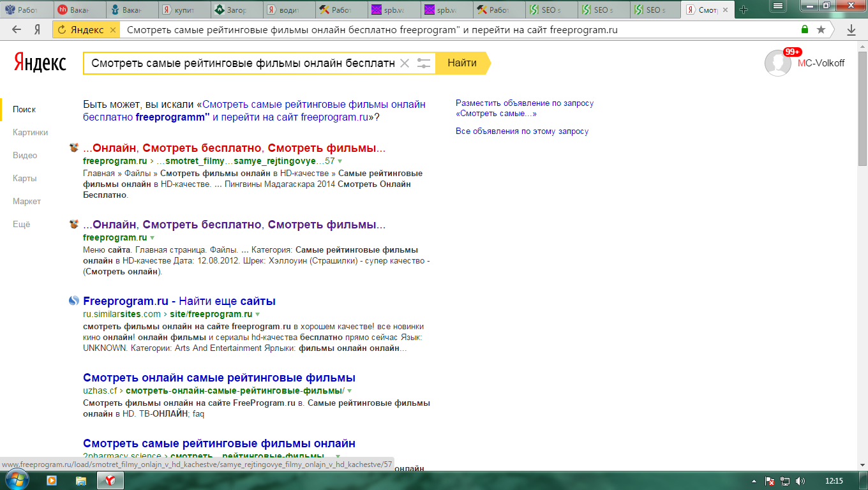Click the page vertical scrollbar thumb
Image resolution: width=868 pixels, height=490 pixels.
(862, 108)
